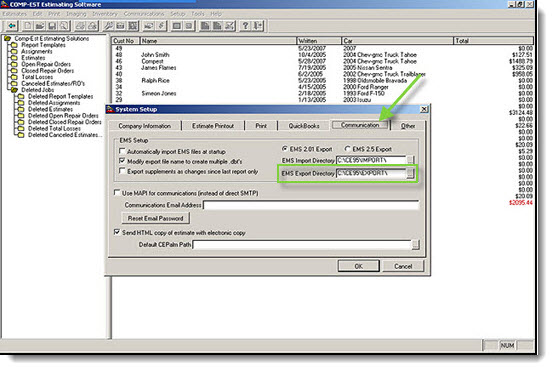Browse for Default CEPalm Path
Screen dimensions: 553x370
click(416, 244)
